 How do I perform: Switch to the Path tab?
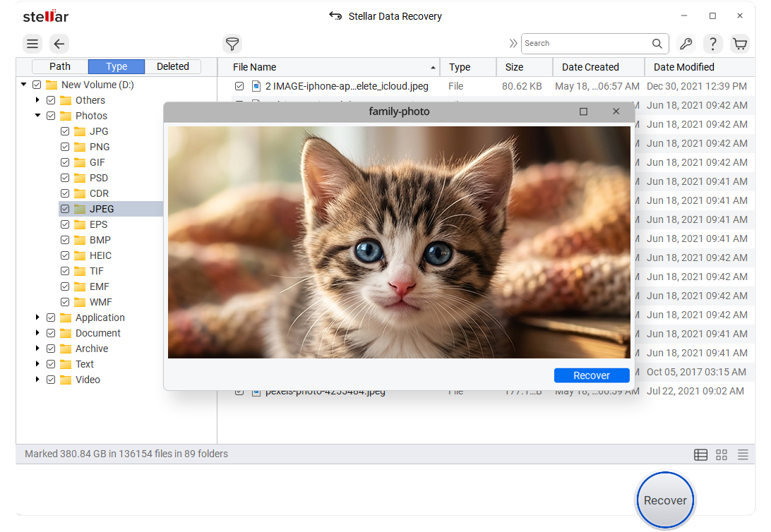click(60, 66)
